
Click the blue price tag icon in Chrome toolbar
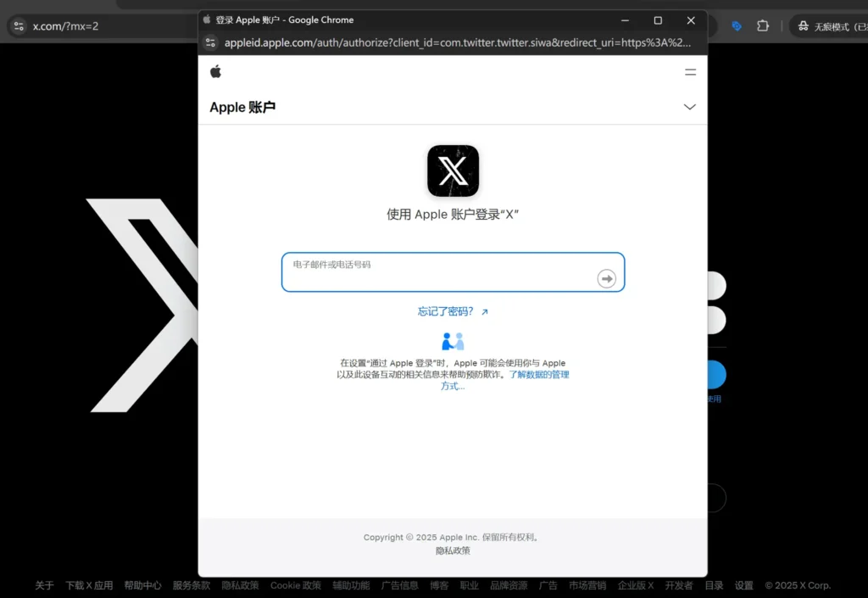click(737, 26)
